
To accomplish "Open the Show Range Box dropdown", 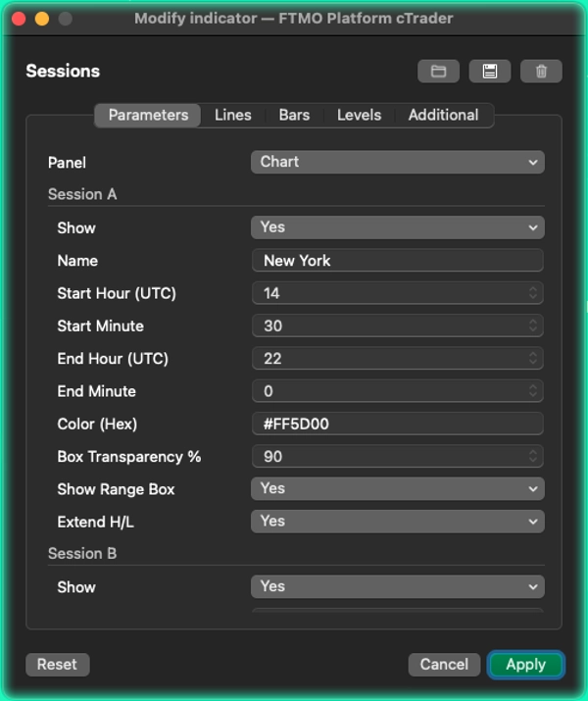I will click(397, 488).
